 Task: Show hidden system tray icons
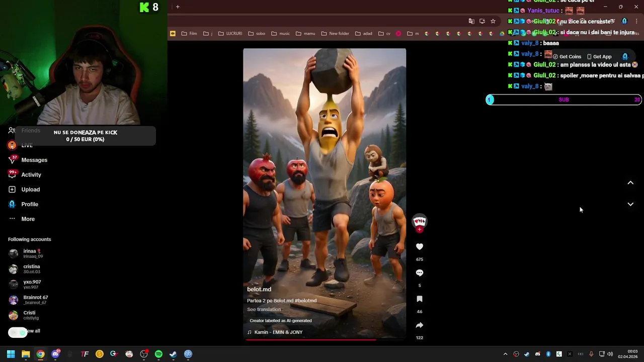point(505,354)
